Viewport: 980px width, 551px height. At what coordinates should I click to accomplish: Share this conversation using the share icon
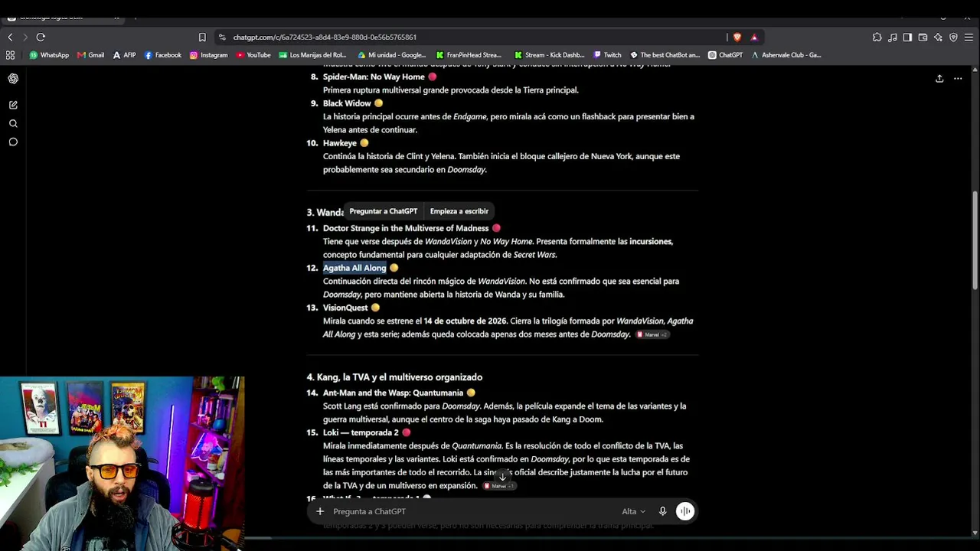(x=939, y=78)
